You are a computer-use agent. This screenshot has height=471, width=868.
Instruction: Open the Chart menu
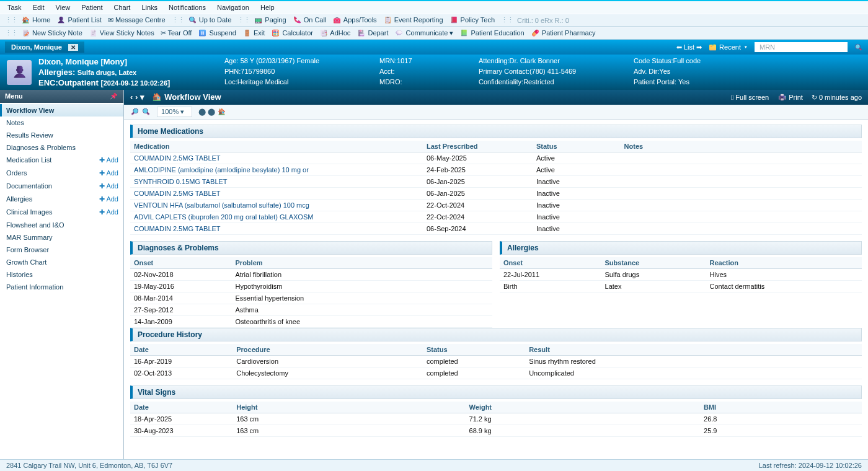(122, 7)
